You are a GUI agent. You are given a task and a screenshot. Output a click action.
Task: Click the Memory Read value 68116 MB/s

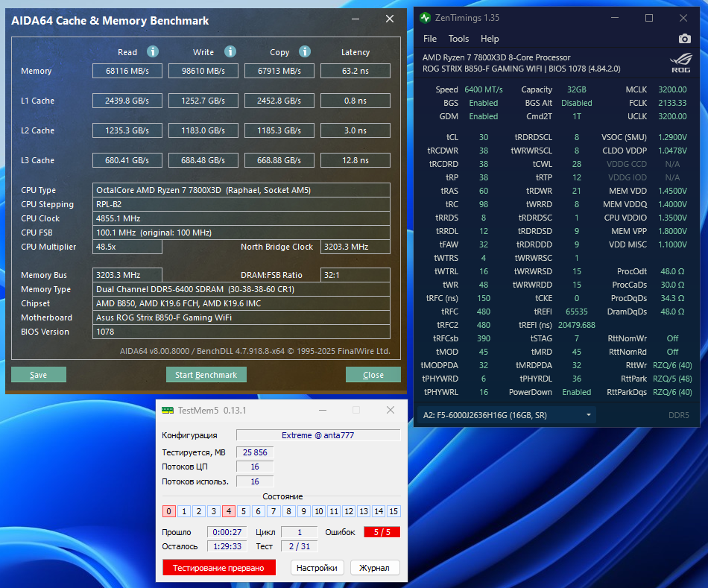127,71
